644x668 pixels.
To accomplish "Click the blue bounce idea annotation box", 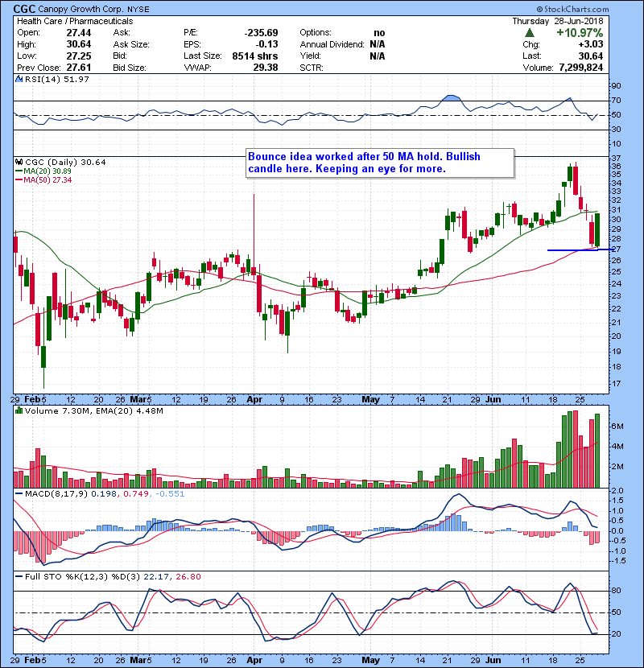I will [x=380, y=163].
